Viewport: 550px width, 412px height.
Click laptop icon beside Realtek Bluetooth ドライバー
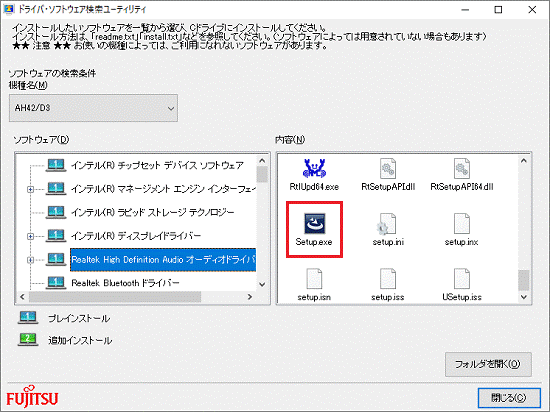tap(56, 283)
